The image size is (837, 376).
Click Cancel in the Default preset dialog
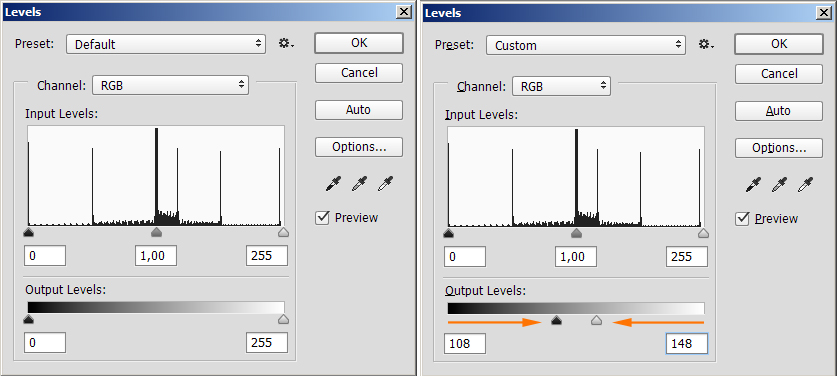(359, 73)
